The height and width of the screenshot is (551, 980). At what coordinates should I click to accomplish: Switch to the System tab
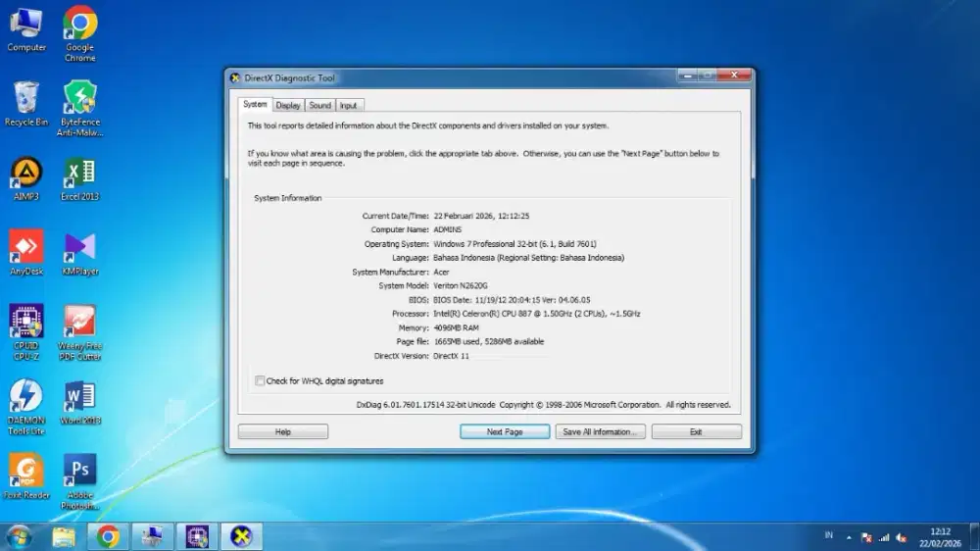(x=255, y=105)
